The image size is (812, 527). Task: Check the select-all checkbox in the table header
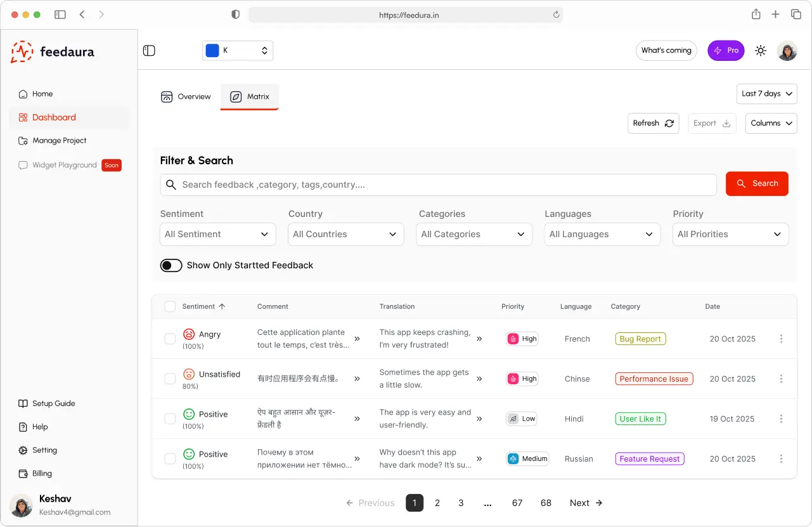170,306
